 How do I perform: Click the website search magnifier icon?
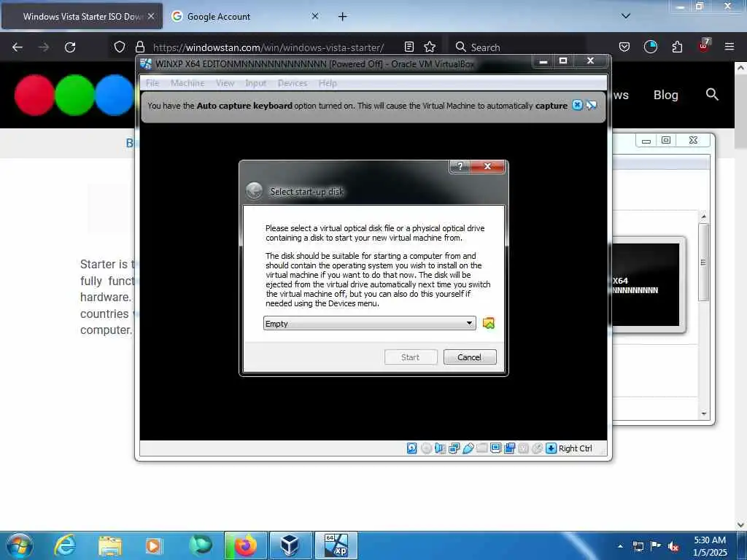coord(712,94)
